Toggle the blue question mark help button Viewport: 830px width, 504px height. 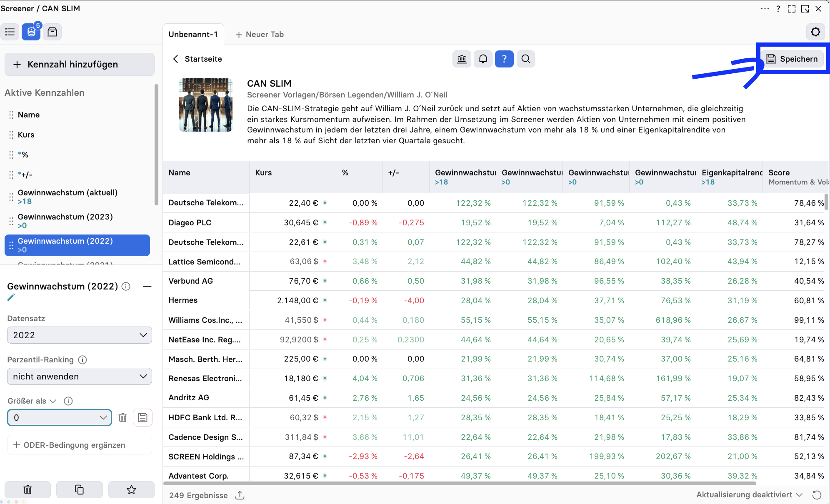(x=504, y=59)
